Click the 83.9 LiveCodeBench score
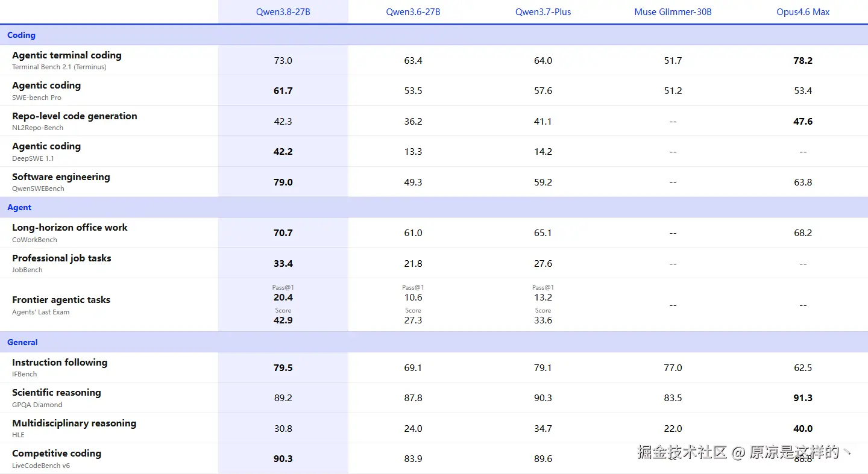This screenshot has width=868, height=474. 414,459
